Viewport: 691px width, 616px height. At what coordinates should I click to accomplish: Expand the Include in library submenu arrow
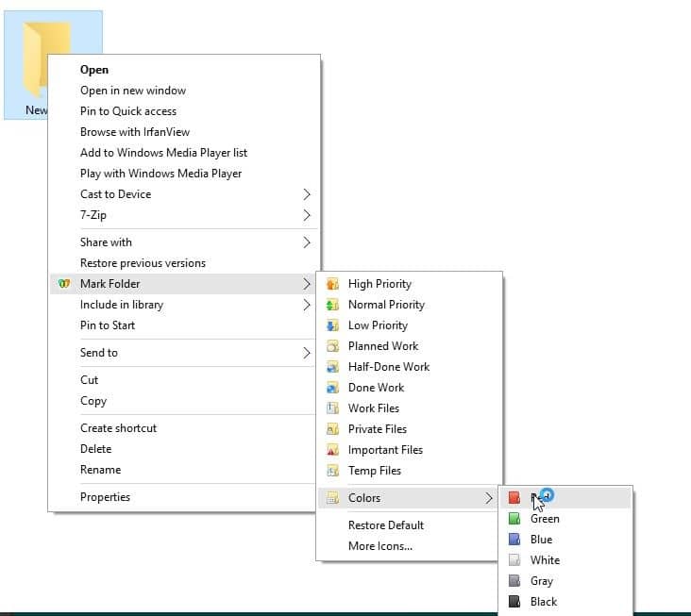click(307, 305)
